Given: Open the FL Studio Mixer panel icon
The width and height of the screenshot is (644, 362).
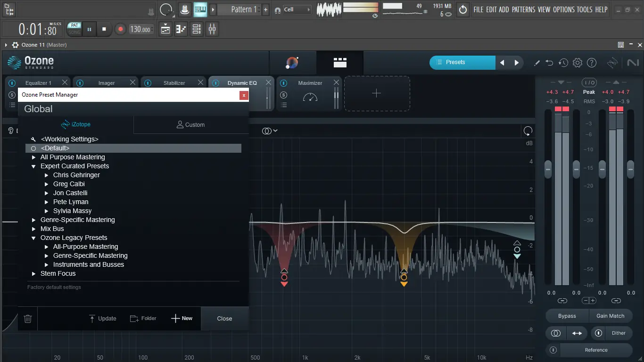Looking at the screenshot, I should point(212,29).
